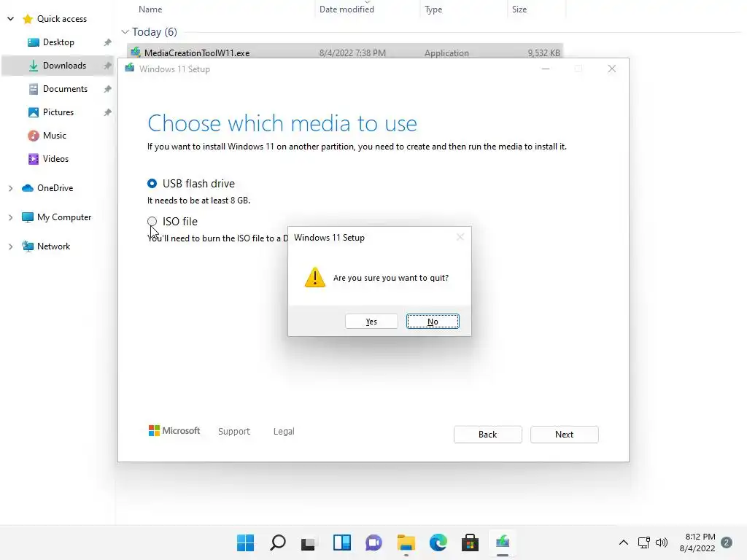Select the MediaCreationToolW11.exe file

point(345,52)
